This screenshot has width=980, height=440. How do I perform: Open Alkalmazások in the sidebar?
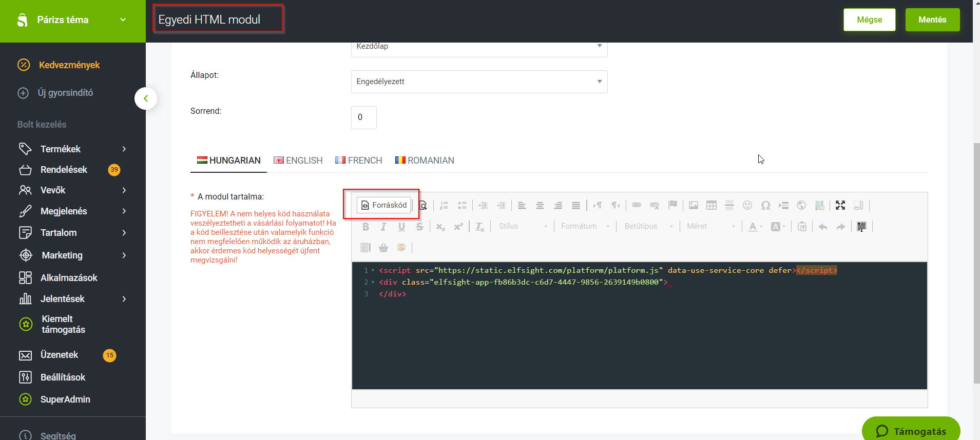click(69, 278)
